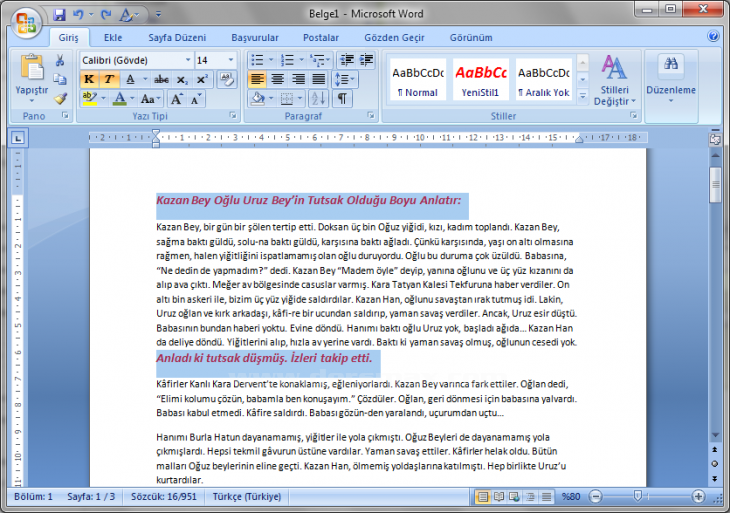Toggle italic formatting T button
This screenshot has height=513, width=730.
[x=109, y=79]
